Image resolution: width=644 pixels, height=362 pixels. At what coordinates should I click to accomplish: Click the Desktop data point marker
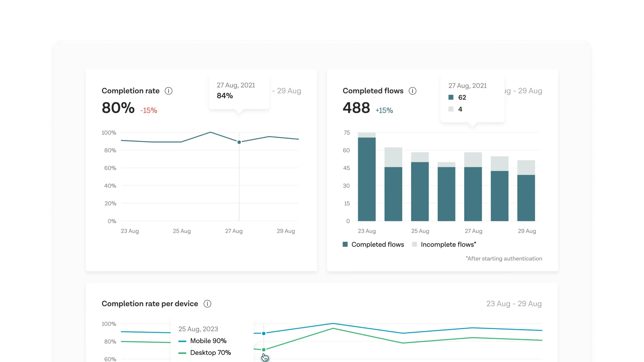[264, 350]
